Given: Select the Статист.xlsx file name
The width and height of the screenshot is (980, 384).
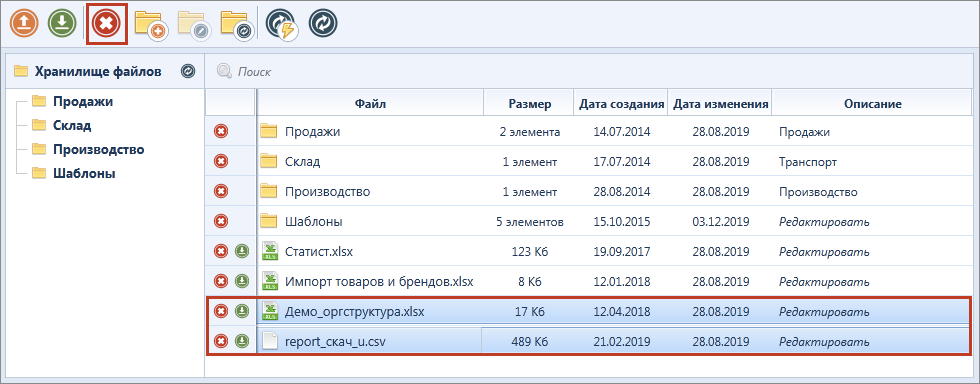Looking at the screenshot, I should (319, 252).
